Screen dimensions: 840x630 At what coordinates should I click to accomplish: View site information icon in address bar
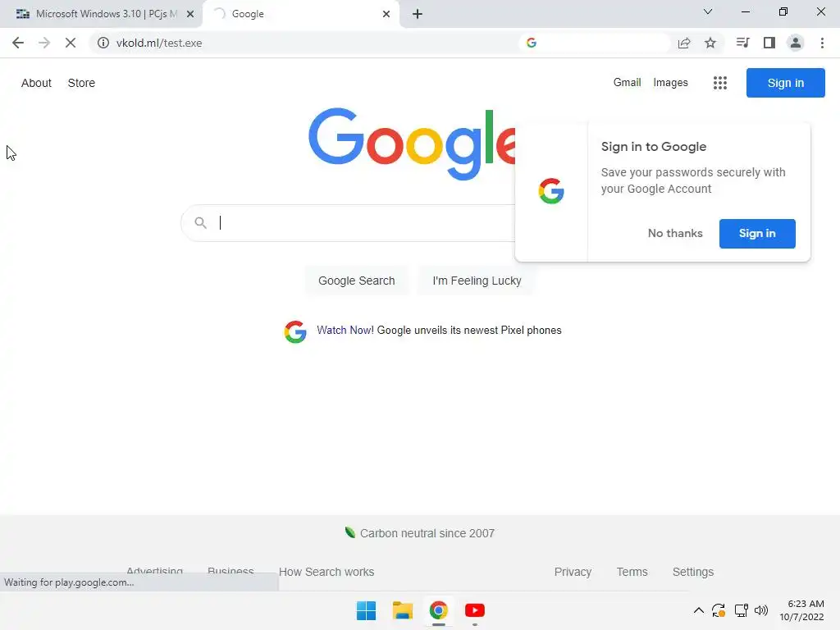103,43
